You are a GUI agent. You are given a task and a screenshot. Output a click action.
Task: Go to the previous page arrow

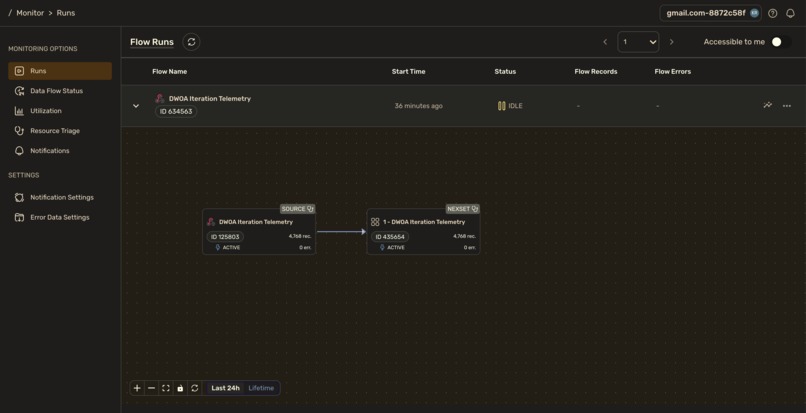pos(605,42)
